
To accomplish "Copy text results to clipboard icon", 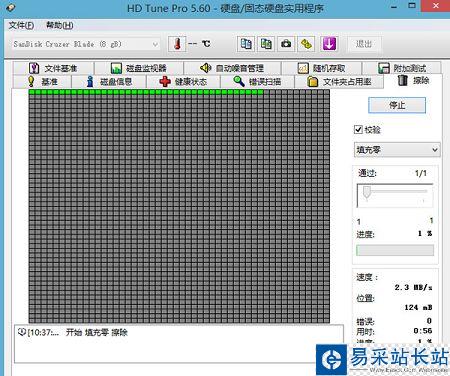I will (246, 44).
